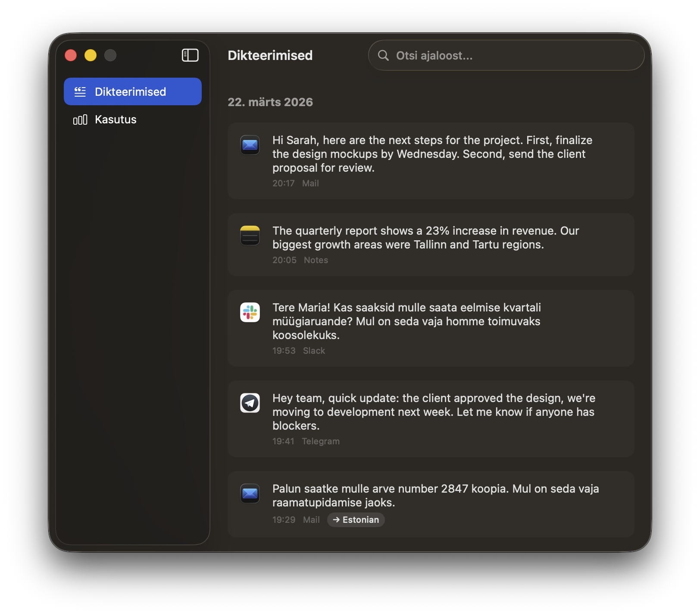Select the 'Tere Maria! Kas saaksid' dictation text

pyautogui.click(x=406, y=321)
